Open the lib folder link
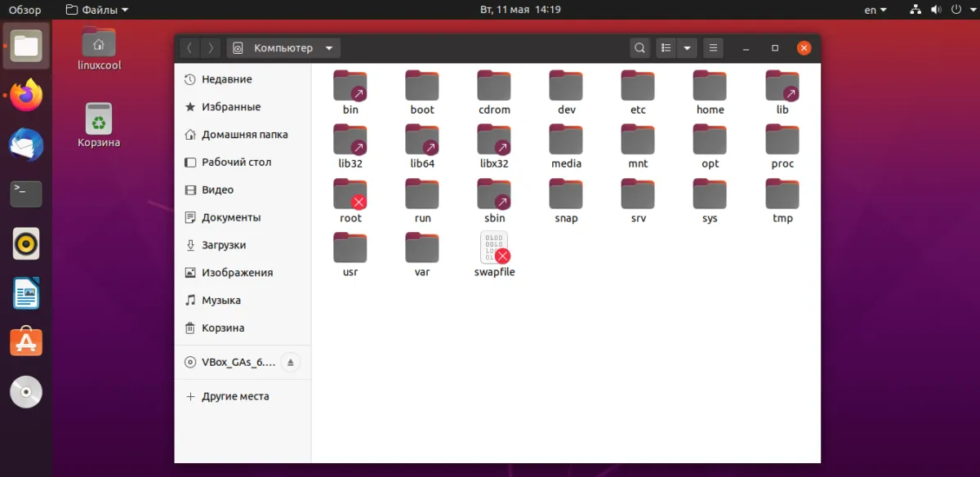This screenshot has width=980, height=477. 782,91
